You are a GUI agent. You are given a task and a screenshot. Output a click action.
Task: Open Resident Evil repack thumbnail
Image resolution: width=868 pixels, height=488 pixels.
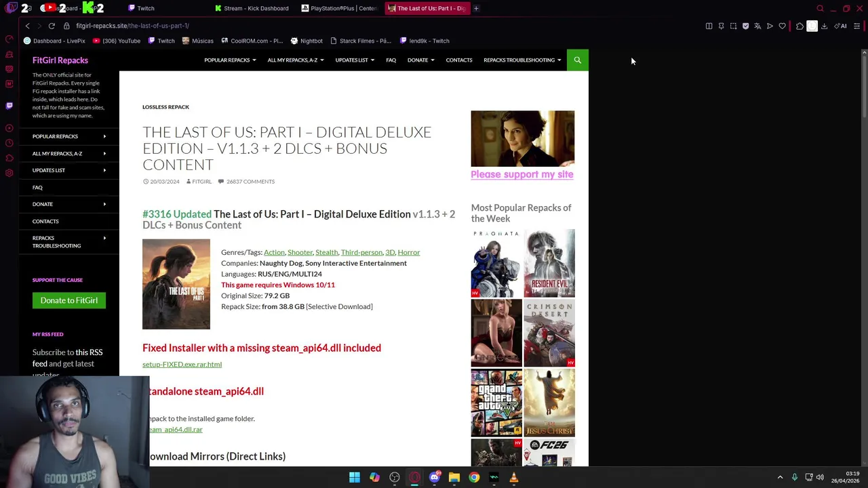coord(549,264)
